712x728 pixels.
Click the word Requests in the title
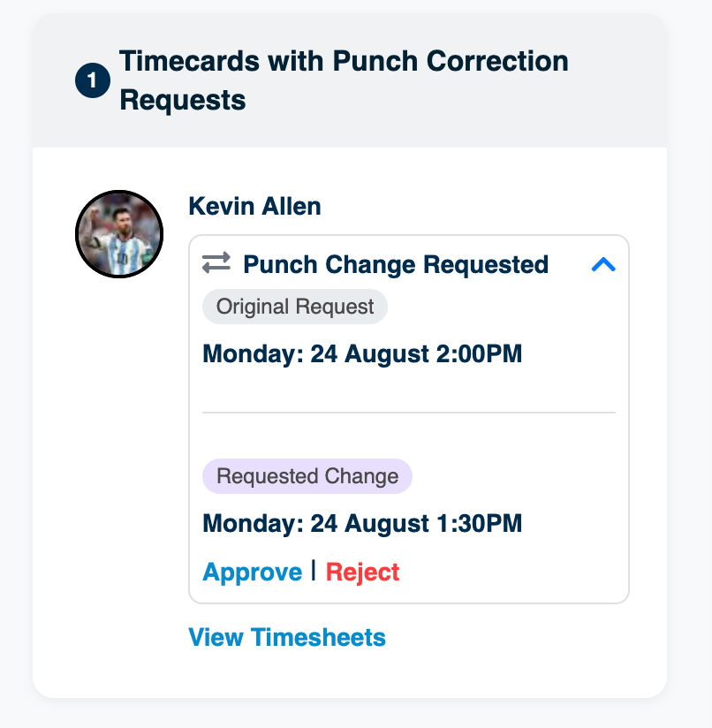pyautogui.click(x=182, y=101)
